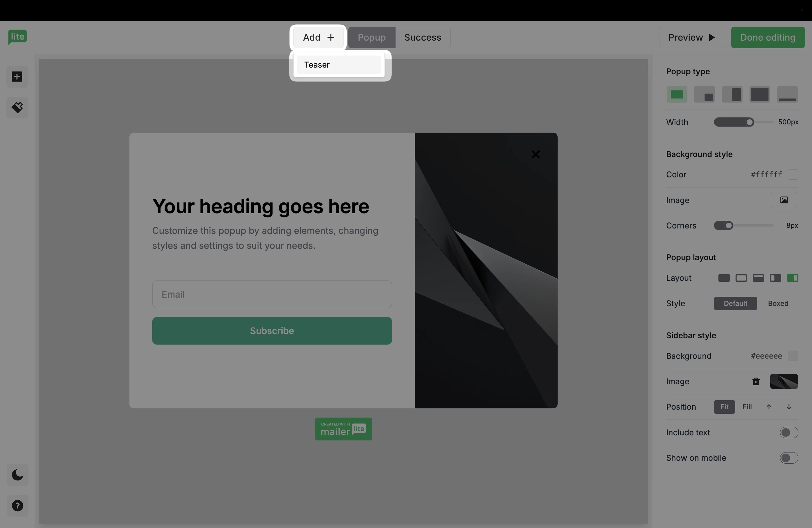Image resolution: width=812 pixels, height=528 pixels.
Task: Turn on Show on mobile toggle
Action: 789,458
